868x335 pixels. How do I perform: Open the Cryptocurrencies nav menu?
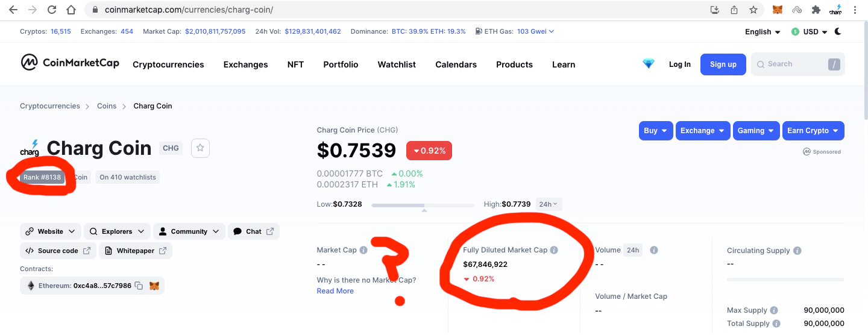click(x=168, y=64)
